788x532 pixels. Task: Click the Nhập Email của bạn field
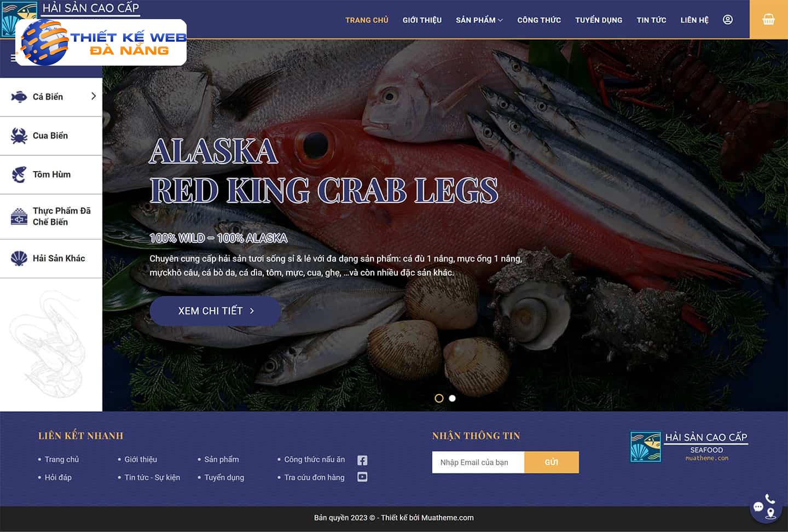click(x=478, y=462)
